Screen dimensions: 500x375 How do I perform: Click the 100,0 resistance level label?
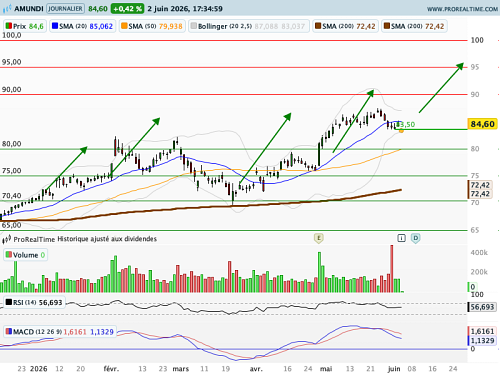coord(12,35)
